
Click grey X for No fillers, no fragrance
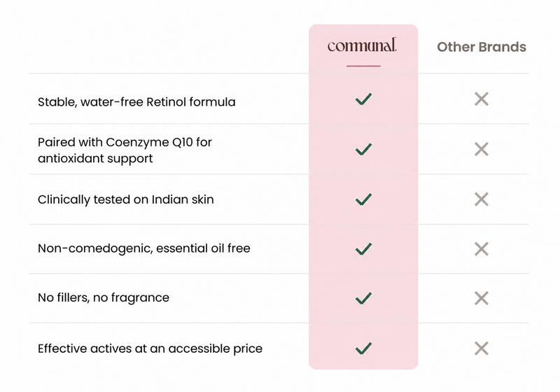(482, 298)
